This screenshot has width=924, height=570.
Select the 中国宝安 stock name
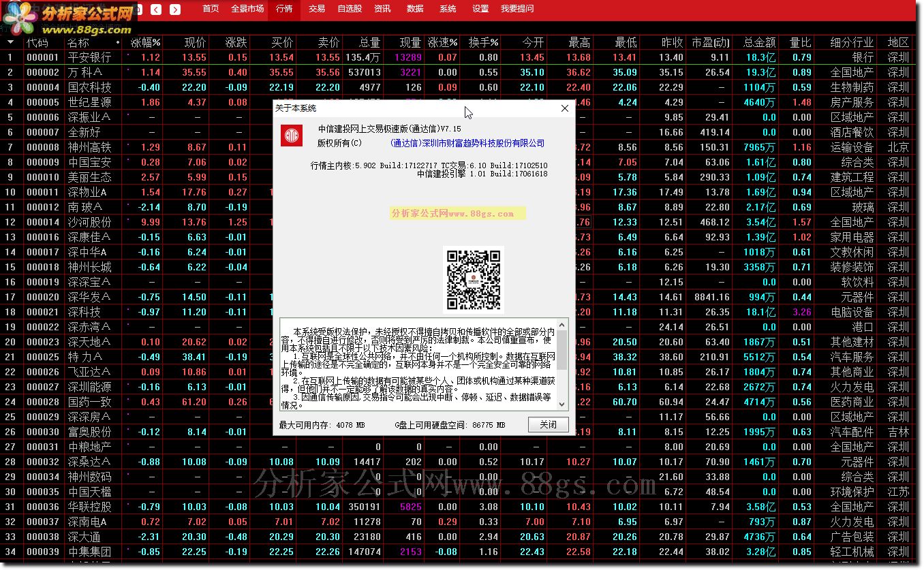pyautogui.click(x=89, y=162)
